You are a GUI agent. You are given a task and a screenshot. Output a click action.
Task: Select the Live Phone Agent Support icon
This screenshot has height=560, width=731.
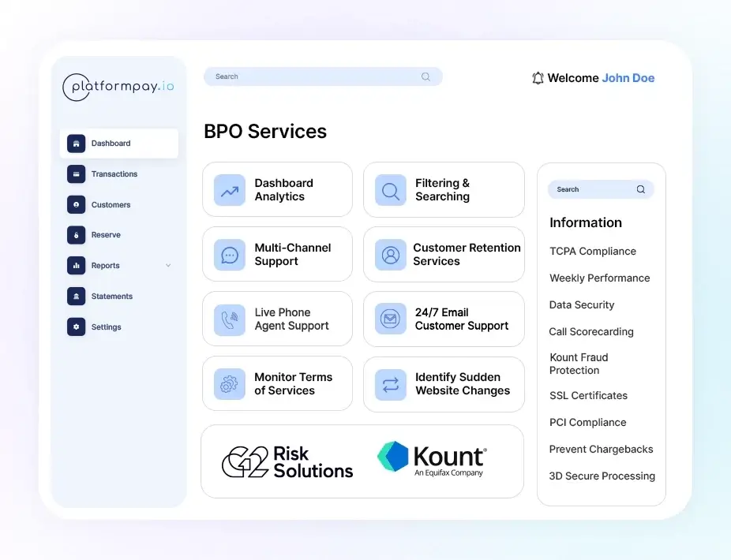[230, 319]
